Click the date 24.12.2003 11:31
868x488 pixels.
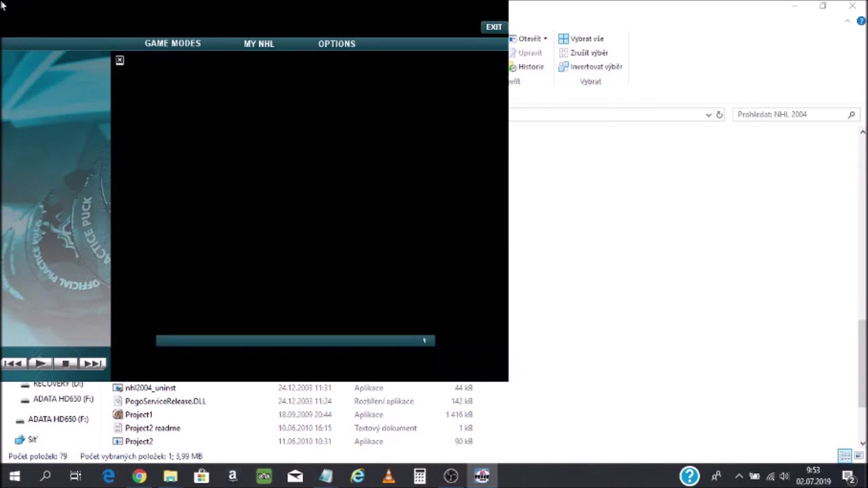304,388
